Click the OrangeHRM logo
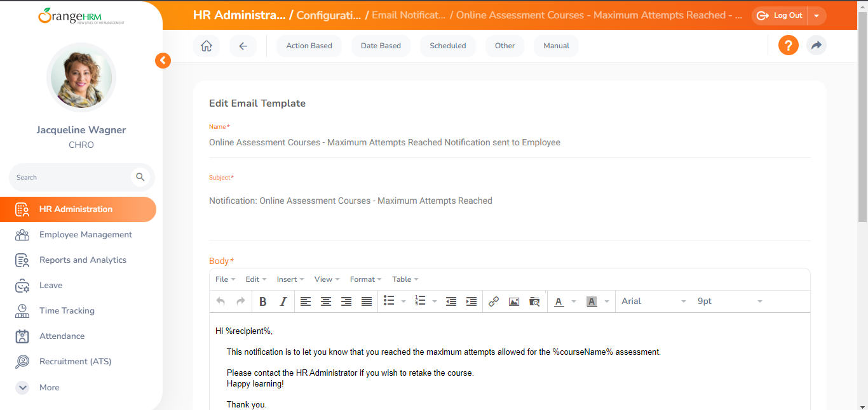This screenshot has width=868, height=410. pos(81,15)
